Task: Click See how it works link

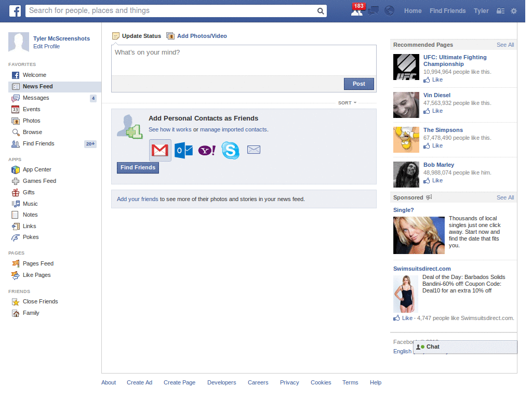Action: 170,129
